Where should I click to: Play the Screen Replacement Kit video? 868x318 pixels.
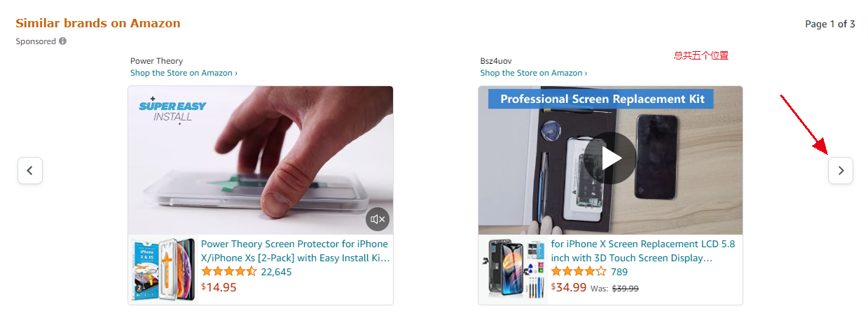click(x=610, y=158)
